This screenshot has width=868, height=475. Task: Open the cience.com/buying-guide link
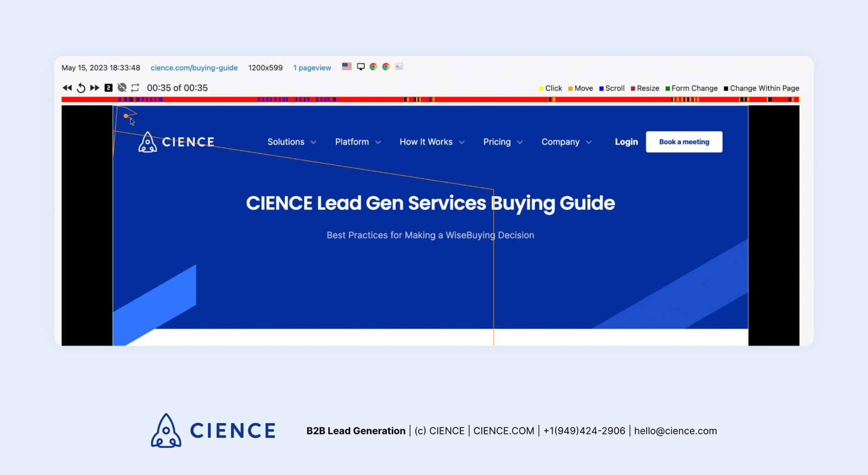pos(194,68)
